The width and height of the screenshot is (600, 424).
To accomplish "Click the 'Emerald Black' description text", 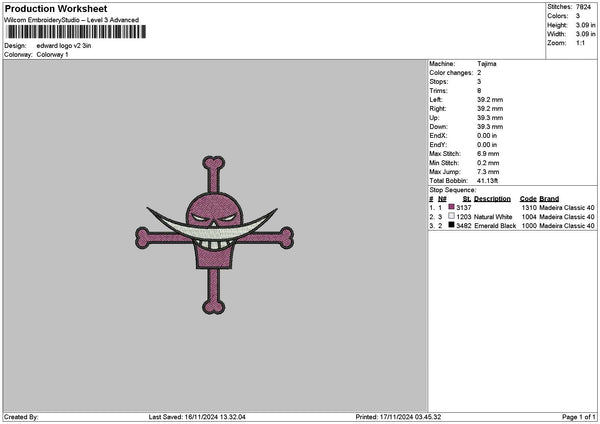I will [495, 226].
